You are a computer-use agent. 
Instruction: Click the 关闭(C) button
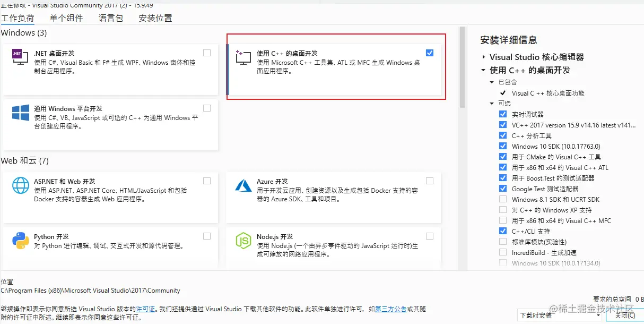pos(624,315)
